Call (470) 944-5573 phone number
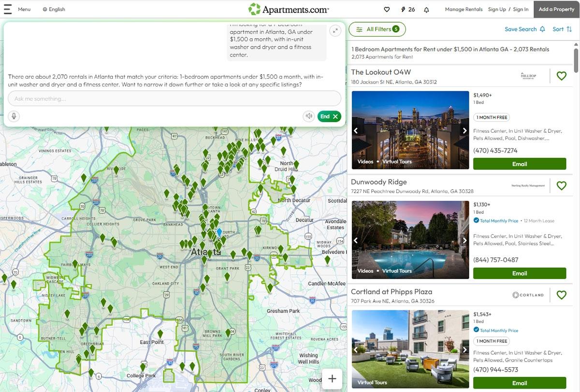 coord(495,370)
